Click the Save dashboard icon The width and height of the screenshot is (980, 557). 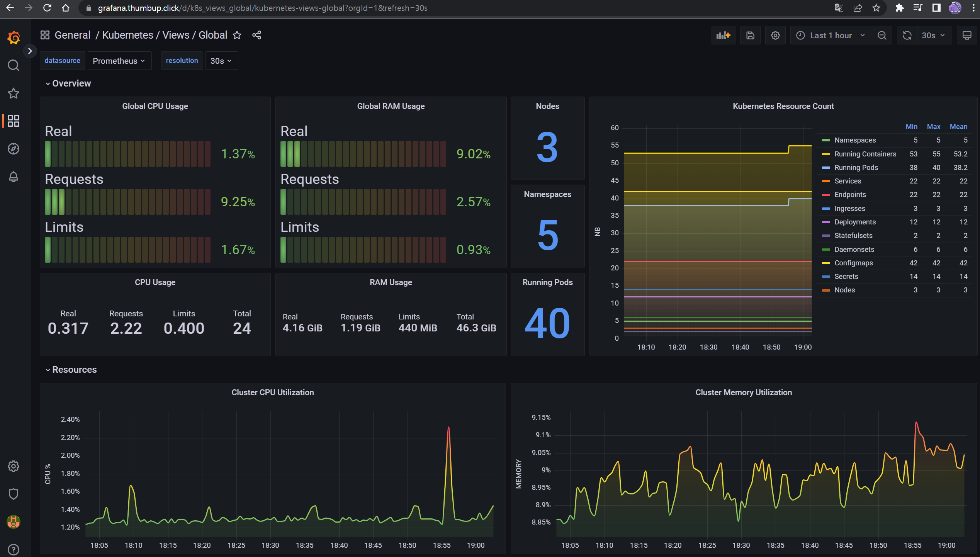[x=750, y=36]
